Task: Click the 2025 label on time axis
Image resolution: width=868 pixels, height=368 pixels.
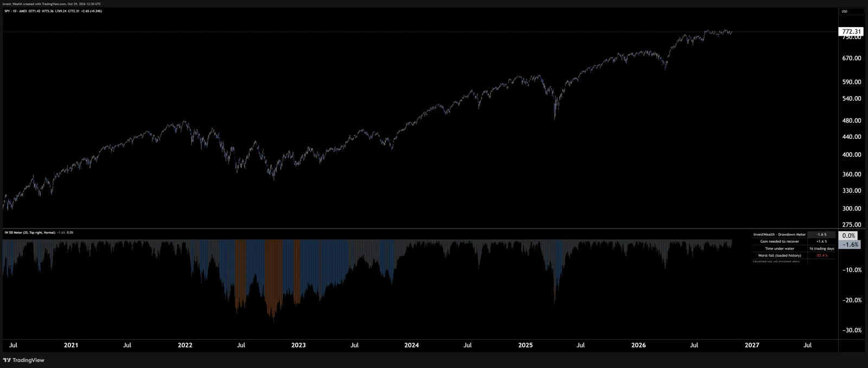Action: coord(526,345)
